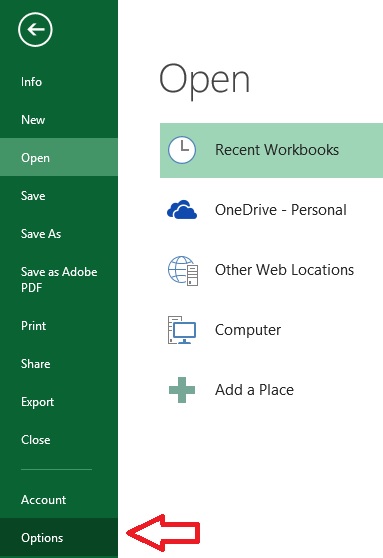Open the Save As page
Viewport: 383px width, 558px height.
tap(41, 234)
